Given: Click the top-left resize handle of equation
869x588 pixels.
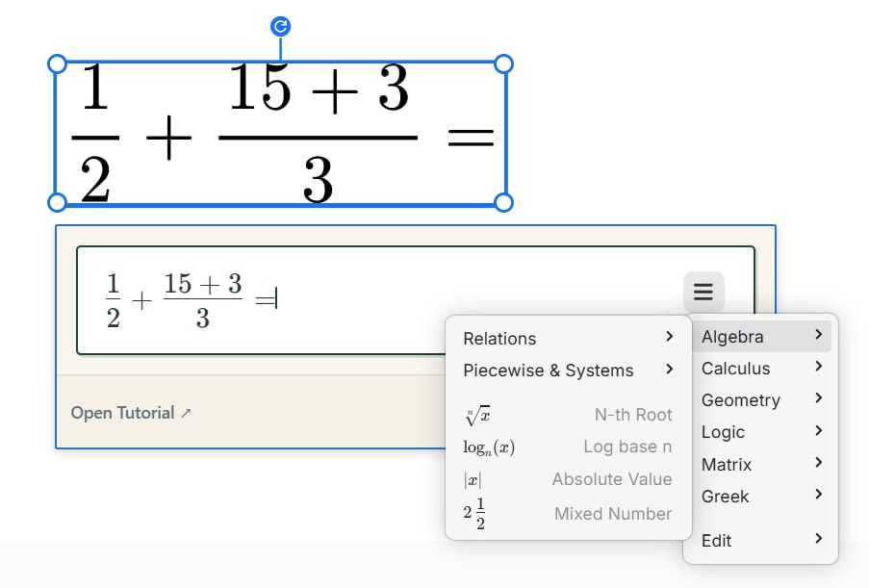Looking at the screenshot, I should (57, 64).
